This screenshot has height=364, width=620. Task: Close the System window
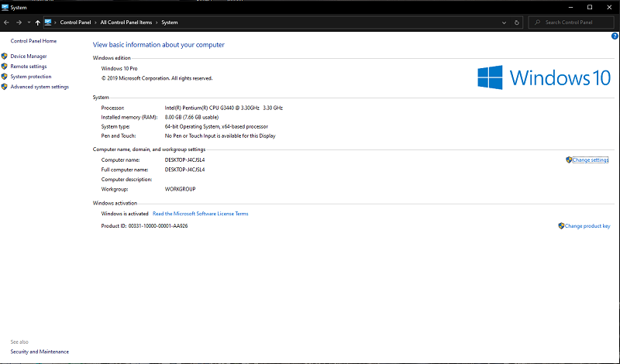click(609, 7)
